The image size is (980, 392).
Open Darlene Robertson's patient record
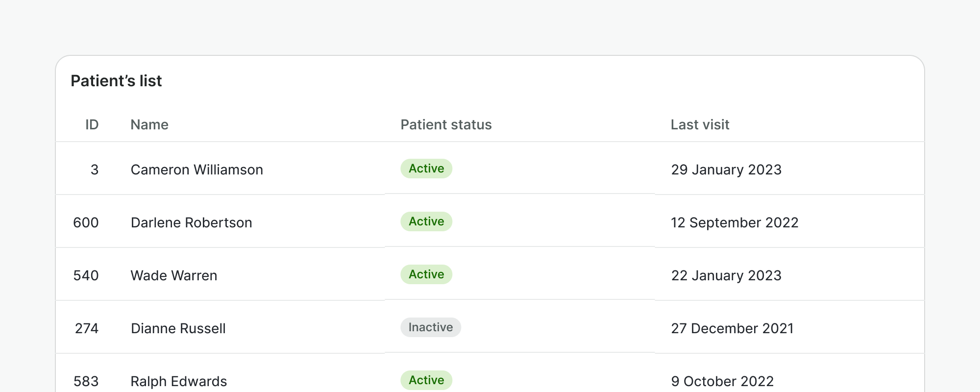point(191,222)
